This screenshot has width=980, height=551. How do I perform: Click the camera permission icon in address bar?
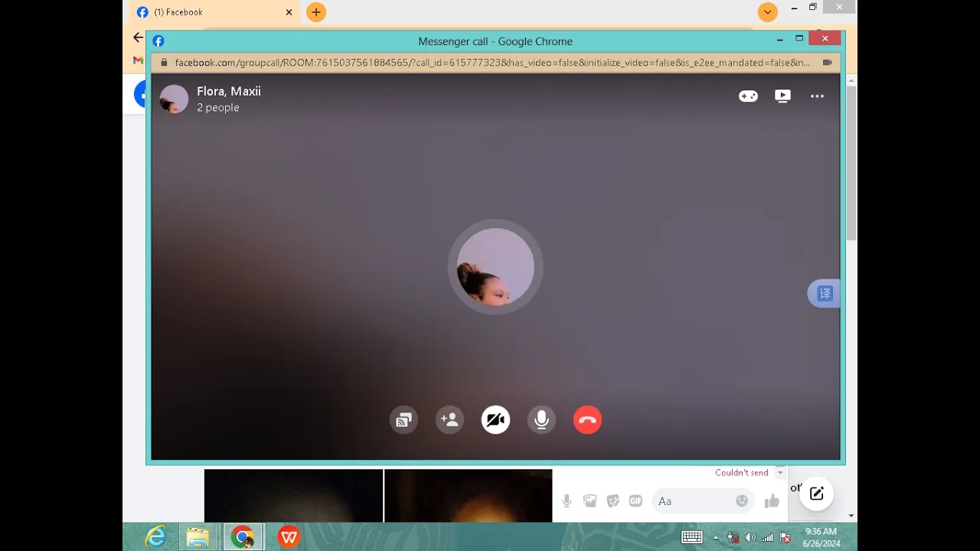pyautogui.click(x=827, y=63)
